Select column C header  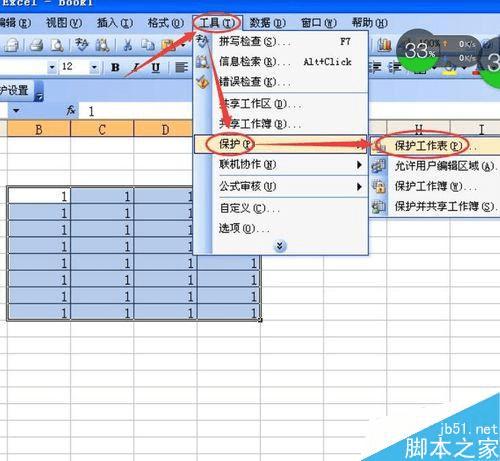102,129
